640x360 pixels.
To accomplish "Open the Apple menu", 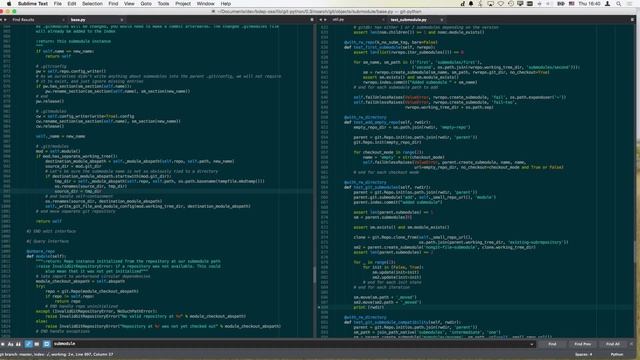I will click(x=9, y=3).
